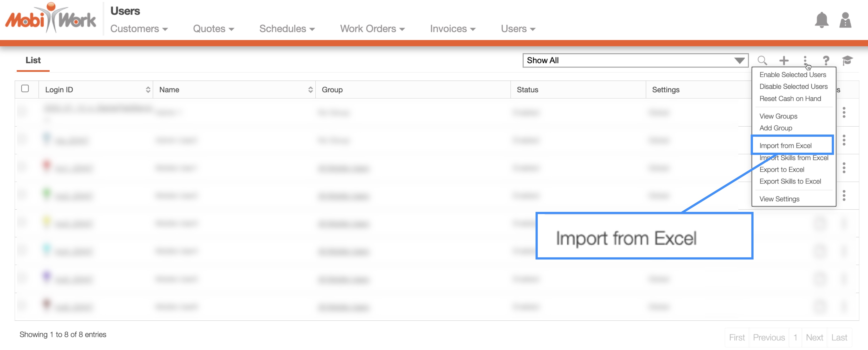Click the magnifying glass search icon
This screenshot has width=868, height=350.
click(x=762, y=60)
